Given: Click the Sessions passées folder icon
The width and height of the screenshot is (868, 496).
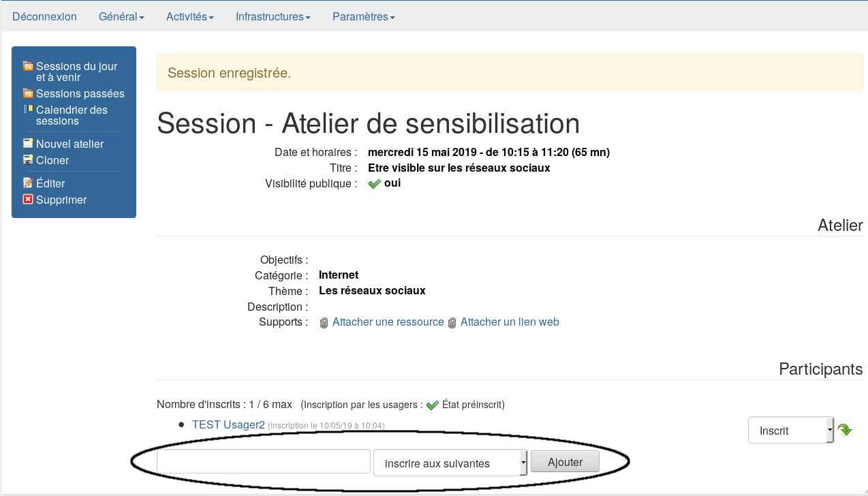Looking at the screenshot, I should coord(28,93).
